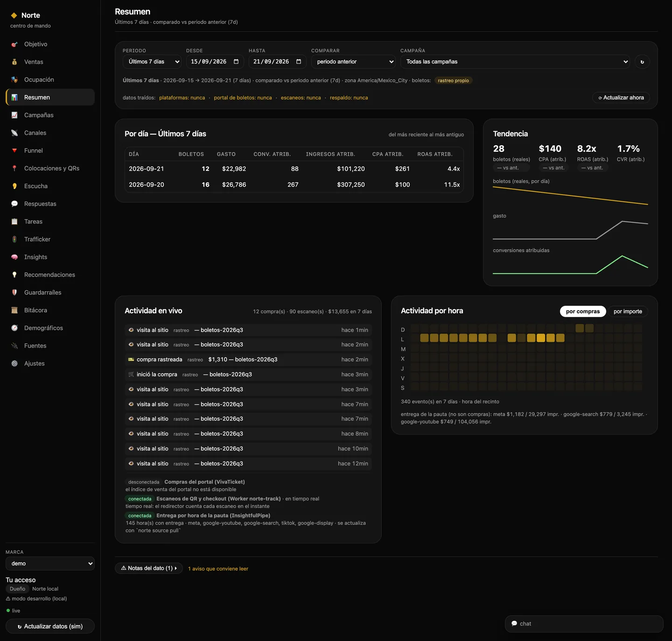Click the chat bubble icon
This screenshot has width=672, height=641.
[x=514, y=624]
